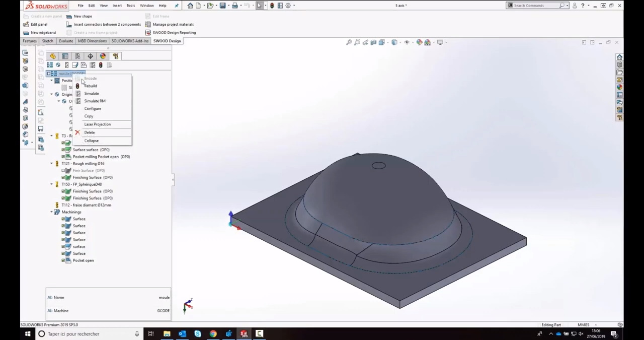Select the appearance color wheel panel tab
The width and height of the screenshot is (644, 340).
pyautogui.click(x=103, y=56)
